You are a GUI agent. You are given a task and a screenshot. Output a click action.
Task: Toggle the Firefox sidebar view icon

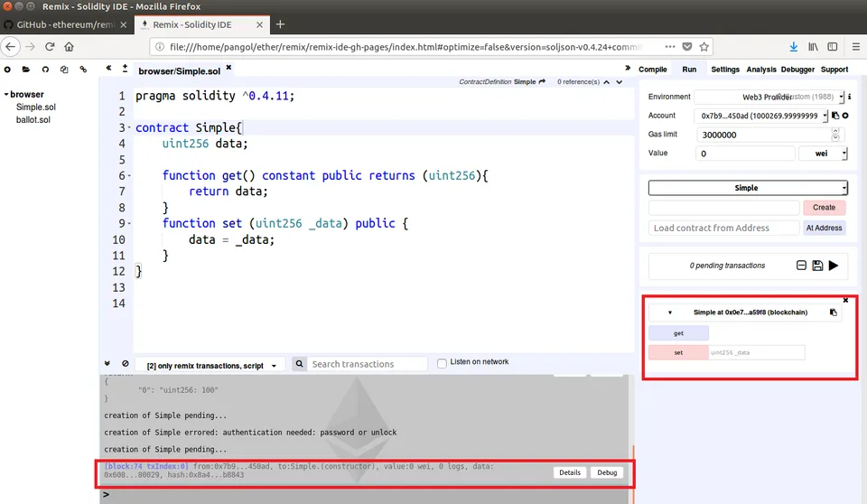click(832, 47)
